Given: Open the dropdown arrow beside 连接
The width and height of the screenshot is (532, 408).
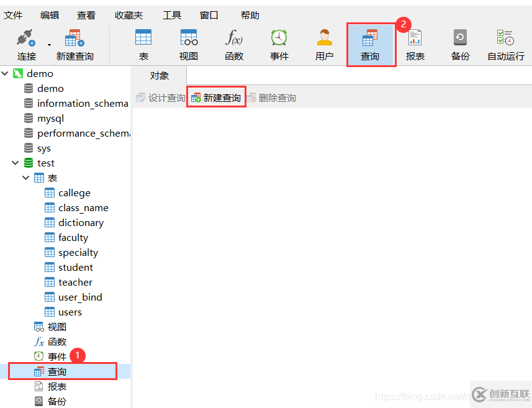Looking at the screenshot, I should [50, 45].
